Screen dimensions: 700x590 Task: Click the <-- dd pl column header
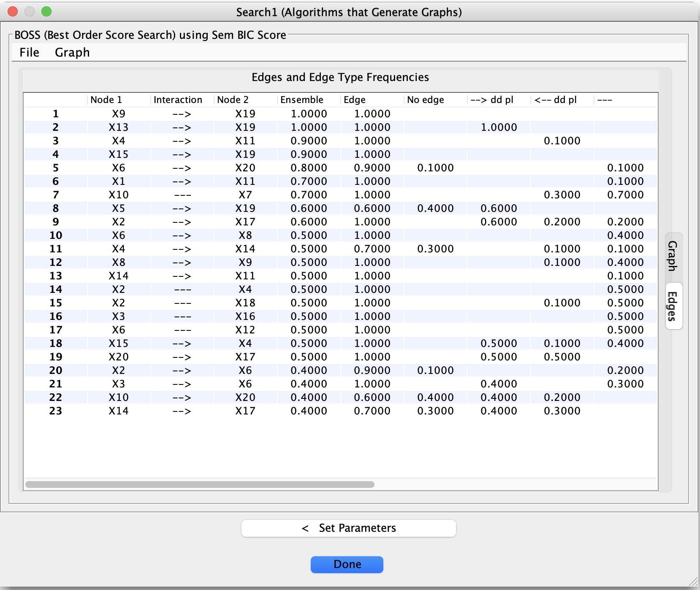(x=562, y=100)
